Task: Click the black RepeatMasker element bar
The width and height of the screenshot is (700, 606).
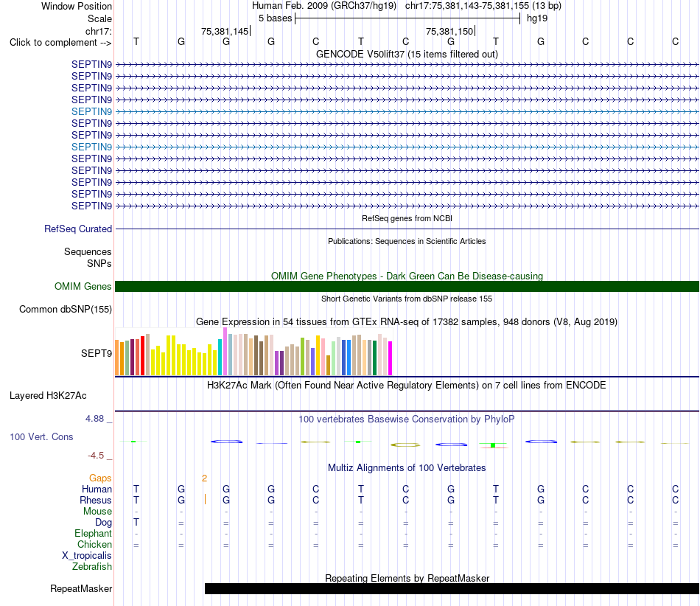Action: click(x=452, y=588)
